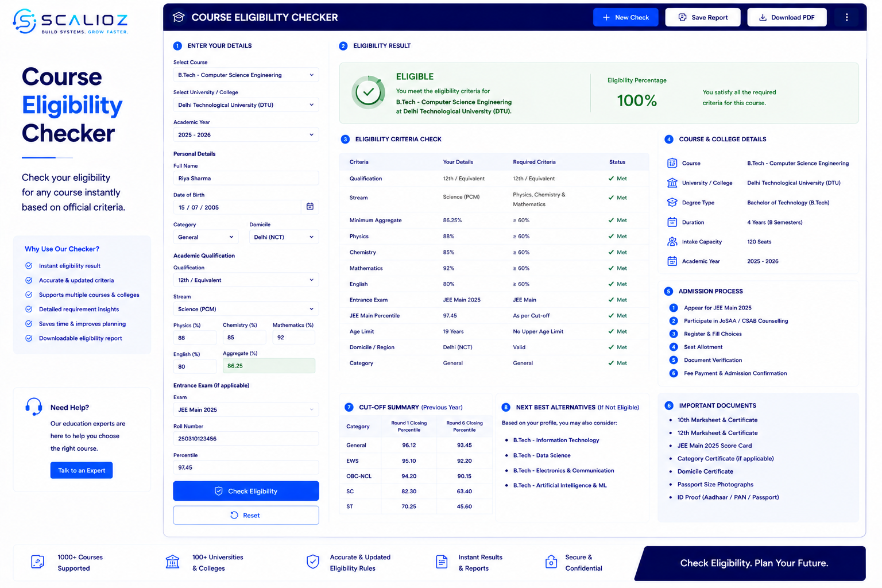Click the Check Eligibility button
This screenshot has height=588, width=882.
pos(246,491)
